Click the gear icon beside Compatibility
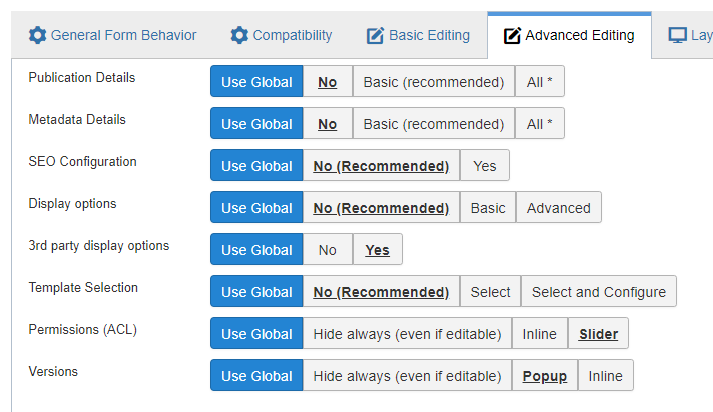Image resolution: width=713 pixels, height=412 pixels. pyautogui.click(x=239, y=35)
